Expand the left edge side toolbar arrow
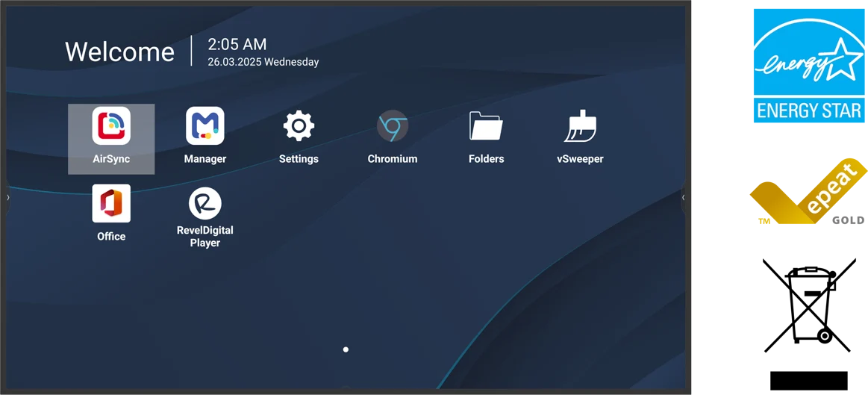Screen dimensions: 868x395 (x=7, y=197)
